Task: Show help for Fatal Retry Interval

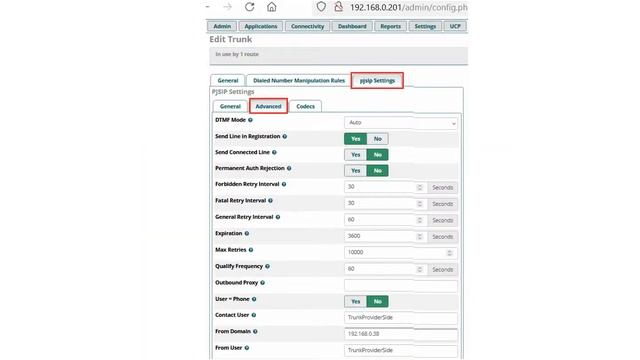Action: point(270,200)
